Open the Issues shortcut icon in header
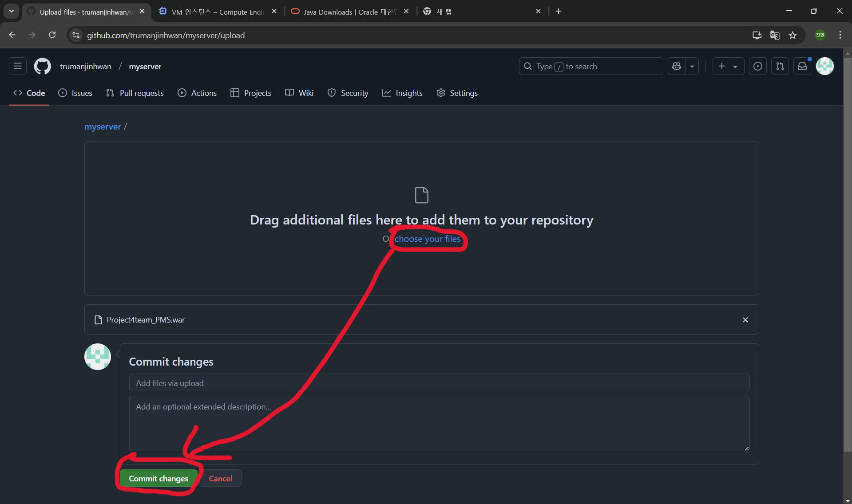Screen dimensions: 852x504 click(757, 67)
